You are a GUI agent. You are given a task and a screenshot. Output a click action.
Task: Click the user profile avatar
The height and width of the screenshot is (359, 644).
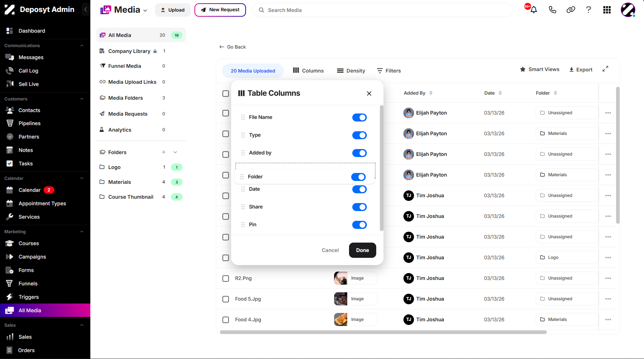(628, 10)
